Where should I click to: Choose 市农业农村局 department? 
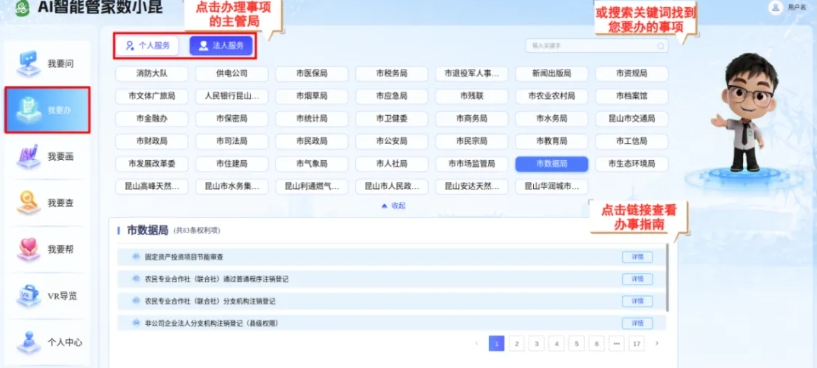pyautogui.click(x=552, y=96)
